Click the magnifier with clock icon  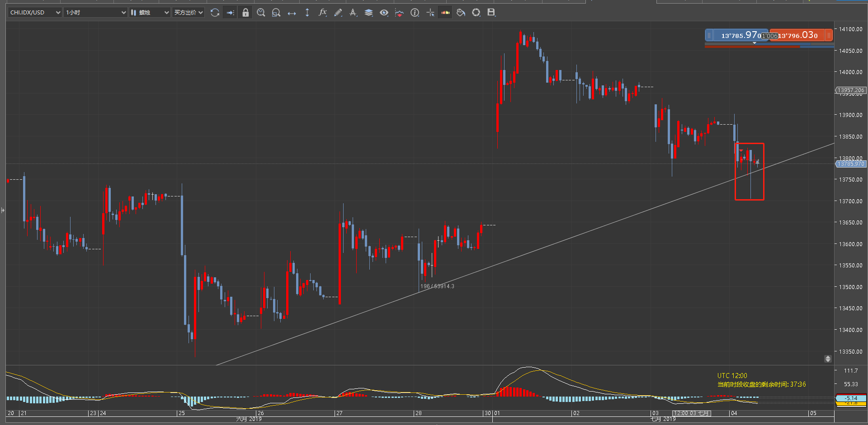(261, 13)
